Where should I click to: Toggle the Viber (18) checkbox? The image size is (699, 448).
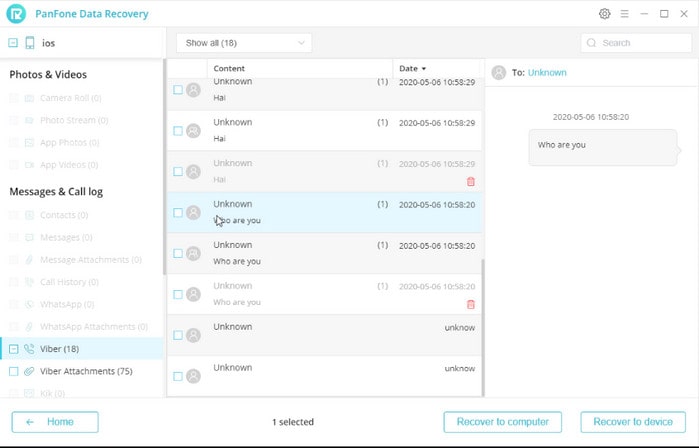coord(14,349)
